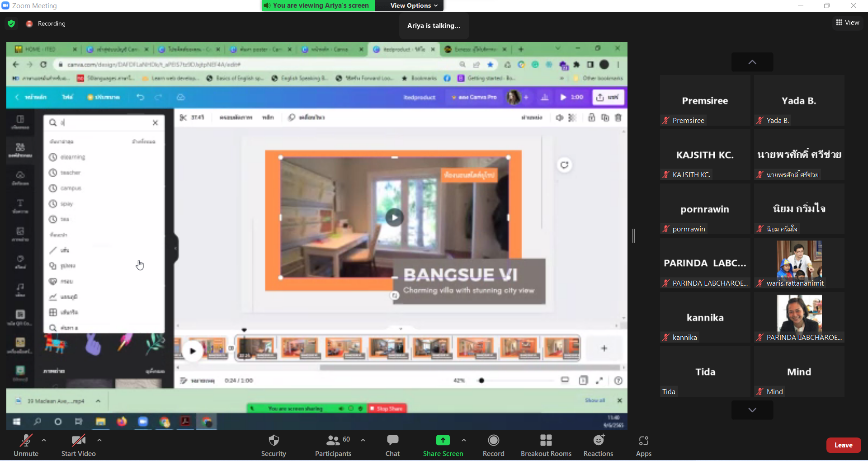Reload the shared browser page
The image size is (868, 461).
tap(43, 65)
